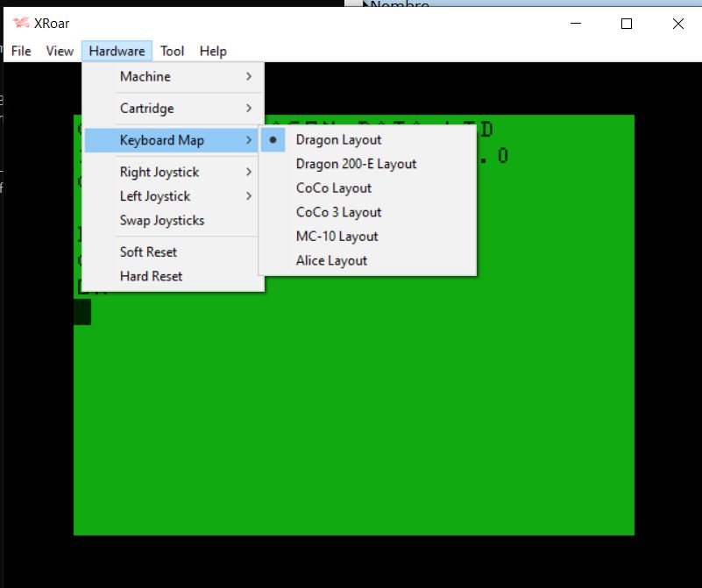Open the Help menu
Screen dimensions: 702x588
[213, 51]
